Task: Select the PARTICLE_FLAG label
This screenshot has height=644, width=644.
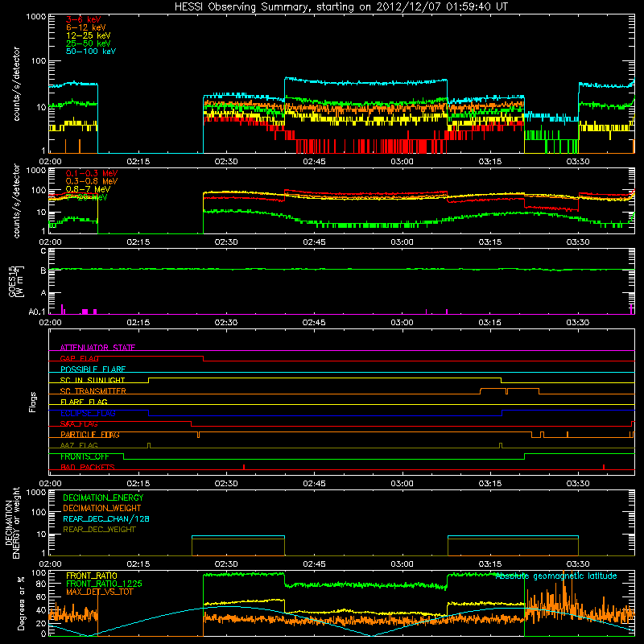Action: point(90,435)
